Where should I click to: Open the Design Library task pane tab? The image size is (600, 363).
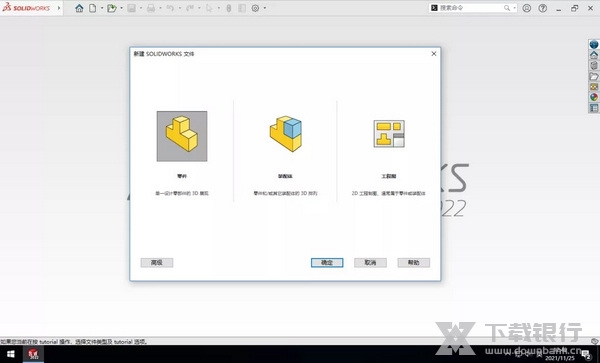click(594, 65)
